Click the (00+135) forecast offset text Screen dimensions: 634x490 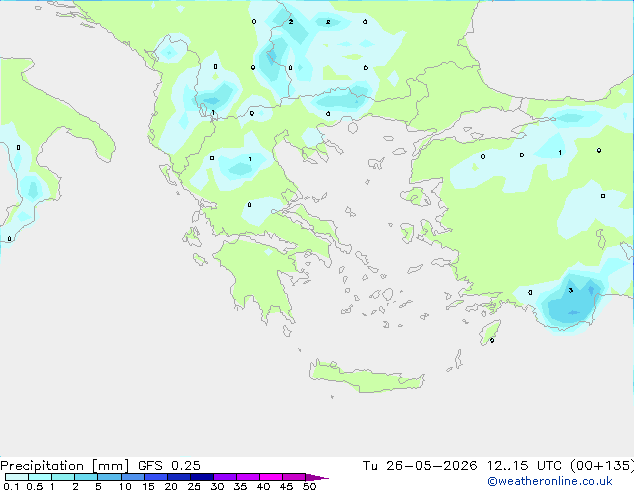602,465
